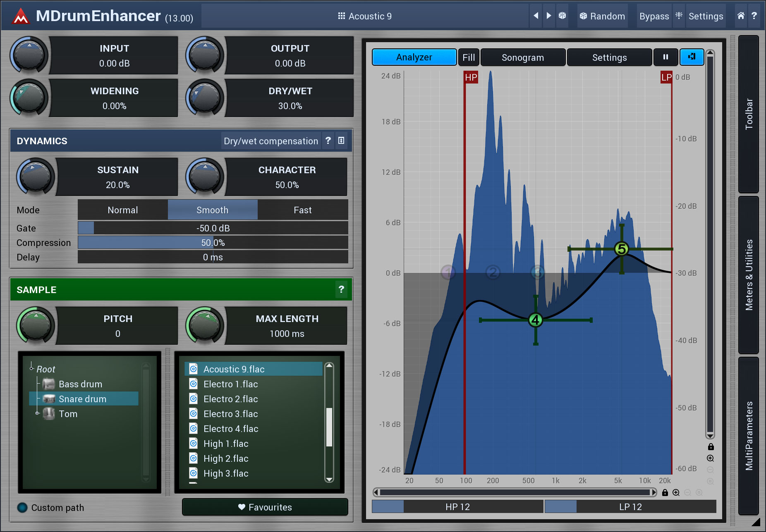
Task: Open the Sample section help icon
Action: tap(341, 289)
